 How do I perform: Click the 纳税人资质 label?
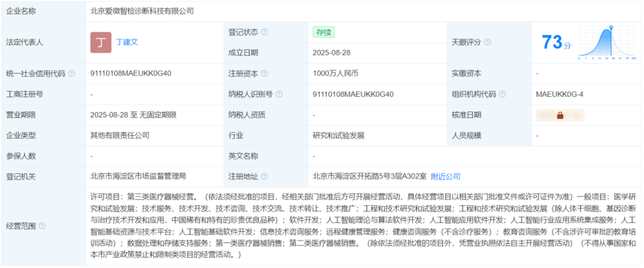(x=247, y=116)
